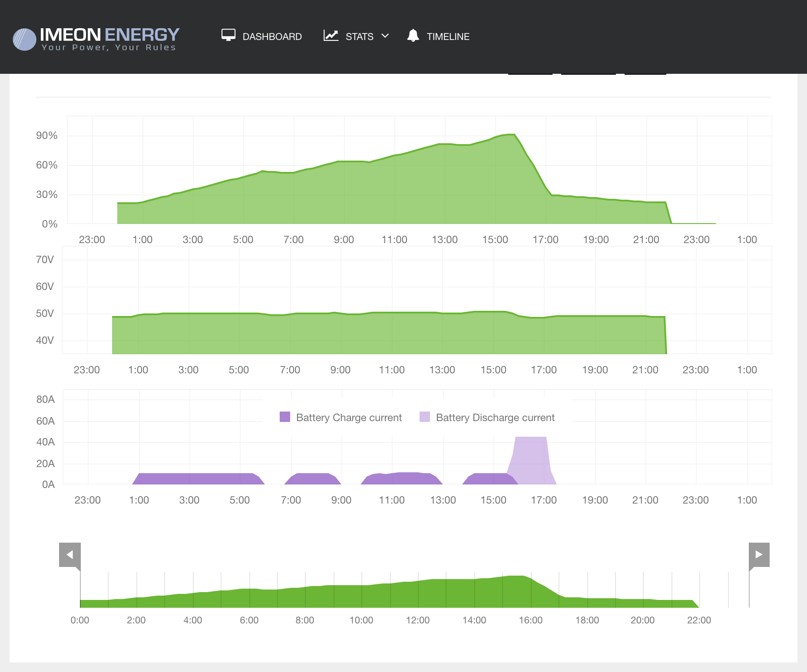Click the Stats line-chart icon

click(x=331, y=36)
